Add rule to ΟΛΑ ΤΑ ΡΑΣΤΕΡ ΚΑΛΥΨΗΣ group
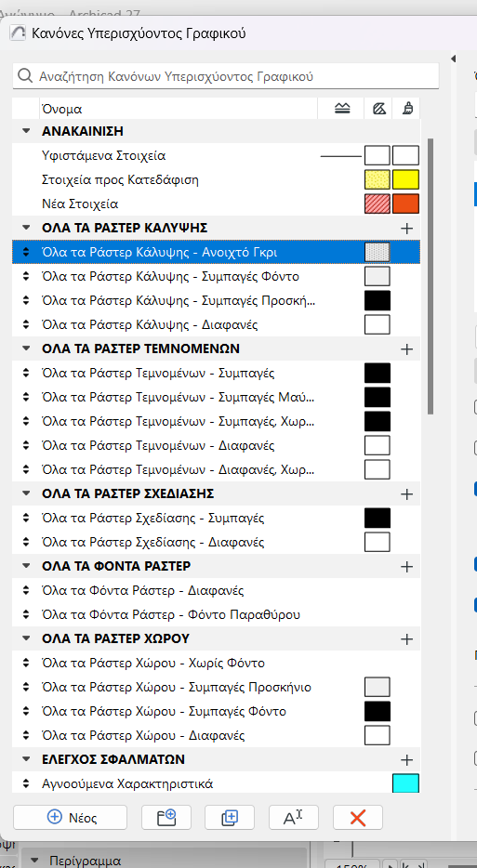The height and width of the screenshot is (868, 477). tap(406, 228)
